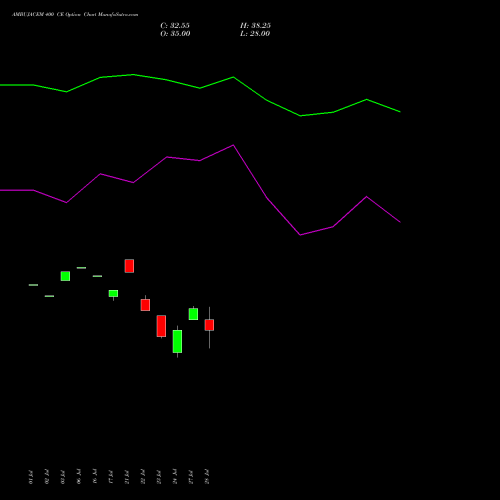Viewport: 500px width, 500px height.
Task: Click the 23 Jul date label
Action: coord(159,477)
